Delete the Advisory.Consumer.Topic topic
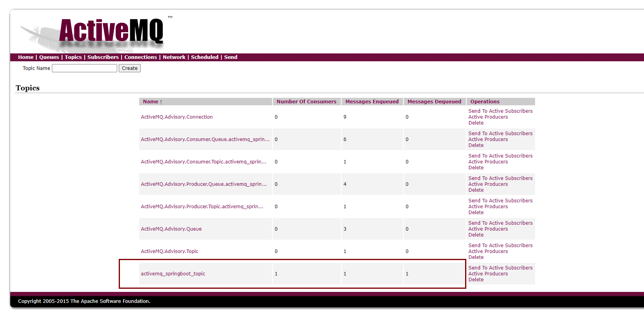This screenshot has width=644, height=330. tap(476, 168)
